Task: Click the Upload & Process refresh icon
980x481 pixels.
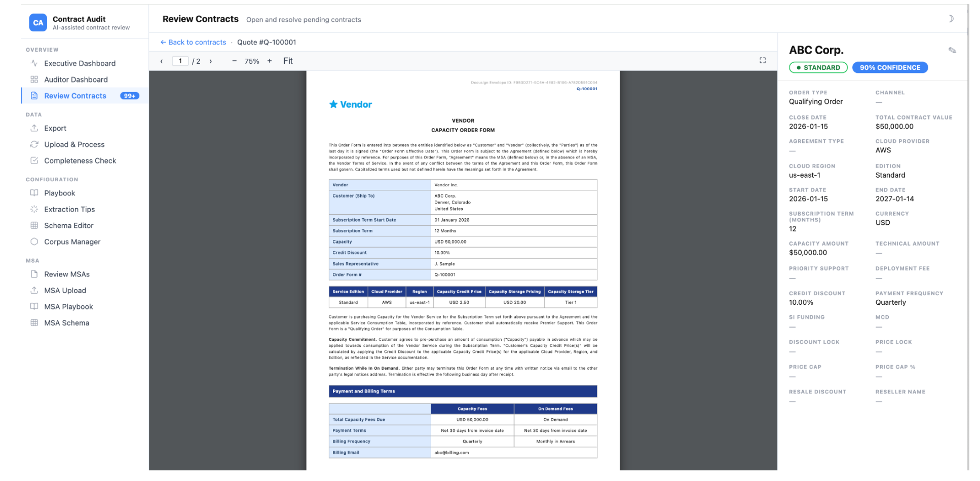Action: [x=34, y=144]
